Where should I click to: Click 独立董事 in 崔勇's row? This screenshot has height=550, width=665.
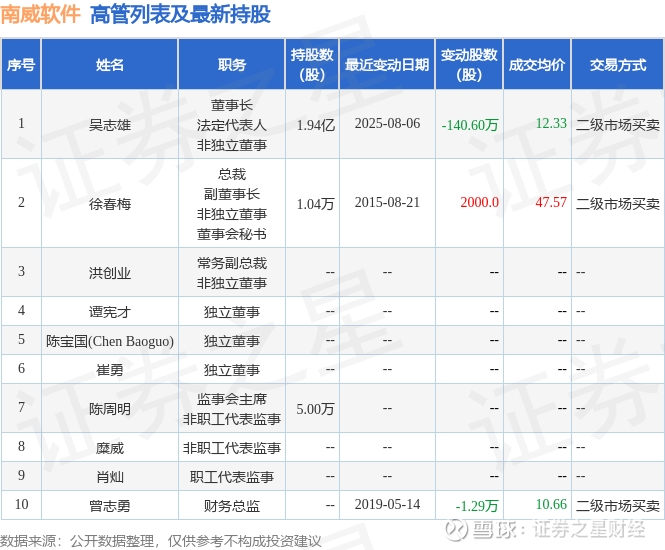tap(232, 370)
